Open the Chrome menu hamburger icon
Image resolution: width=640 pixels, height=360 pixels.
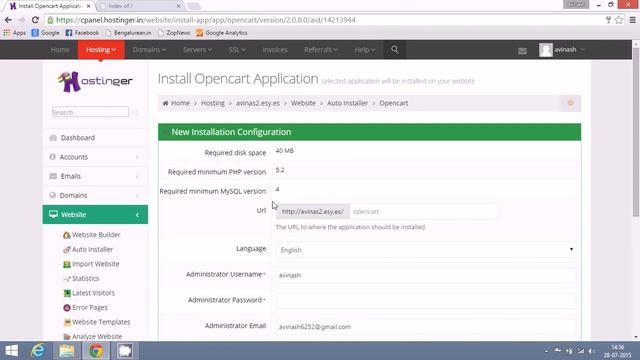pos(632,20)
